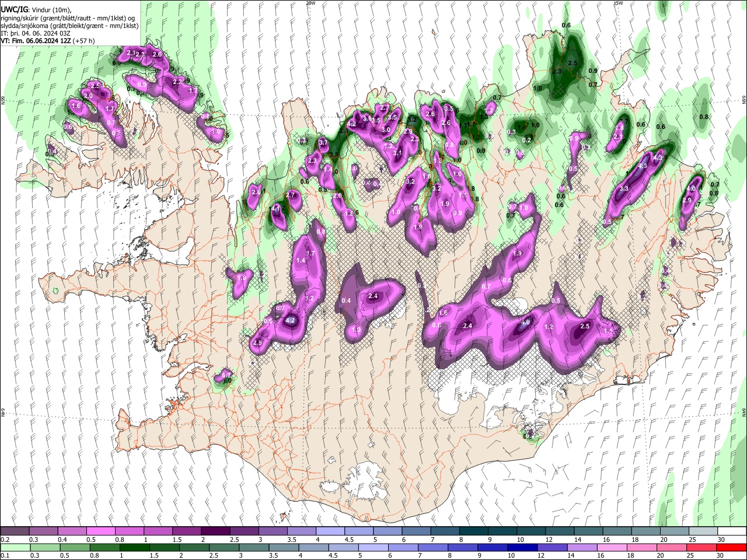Screen dimensions: 747x560
Task: Click the 2.5 value in the northeast dark green rain area
Action: point(573,63)
